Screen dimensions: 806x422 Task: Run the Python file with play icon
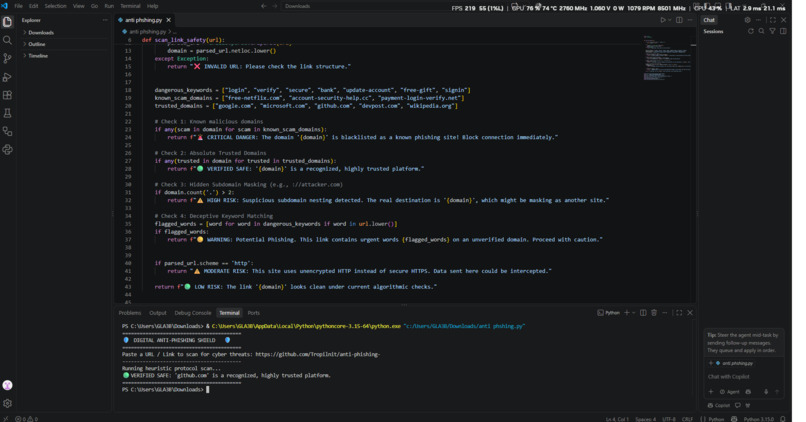663,20
